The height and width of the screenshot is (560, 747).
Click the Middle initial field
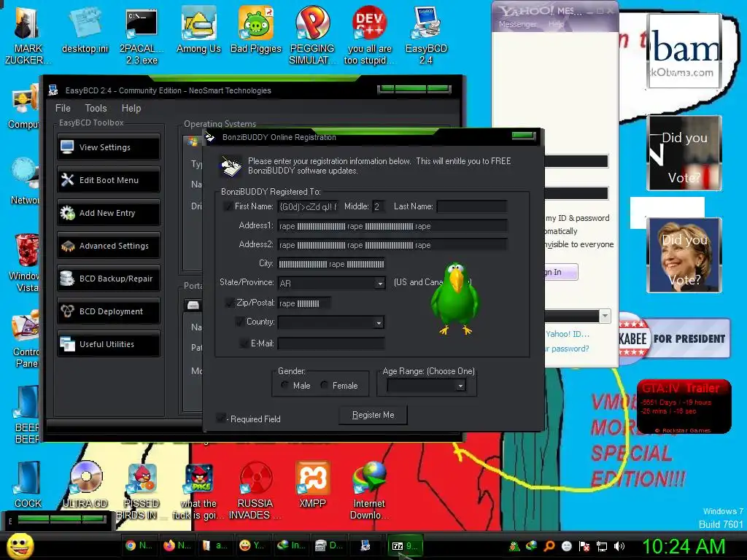coord(379,206)
